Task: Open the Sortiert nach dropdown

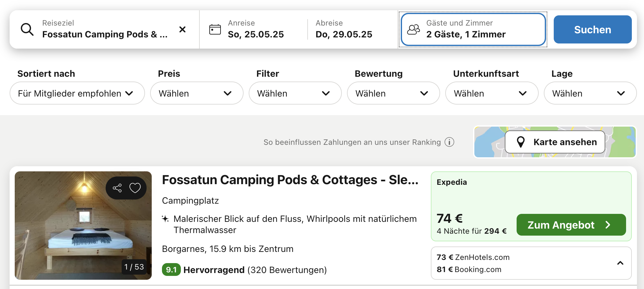Action: click(x=77, y=93)
